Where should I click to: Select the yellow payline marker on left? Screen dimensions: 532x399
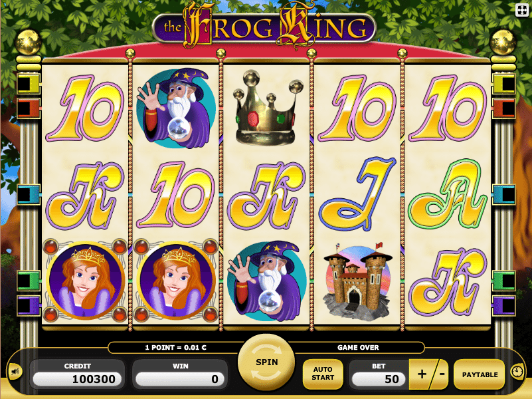coord(29,84)
